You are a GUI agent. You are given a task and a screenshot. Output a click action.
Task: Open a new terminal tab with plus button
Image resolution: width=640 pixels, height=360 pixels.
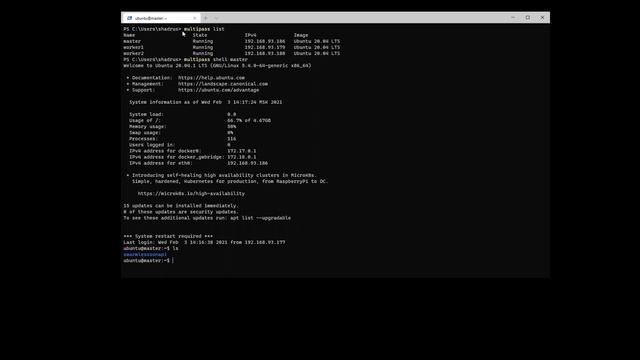click(x=206, y=18)
